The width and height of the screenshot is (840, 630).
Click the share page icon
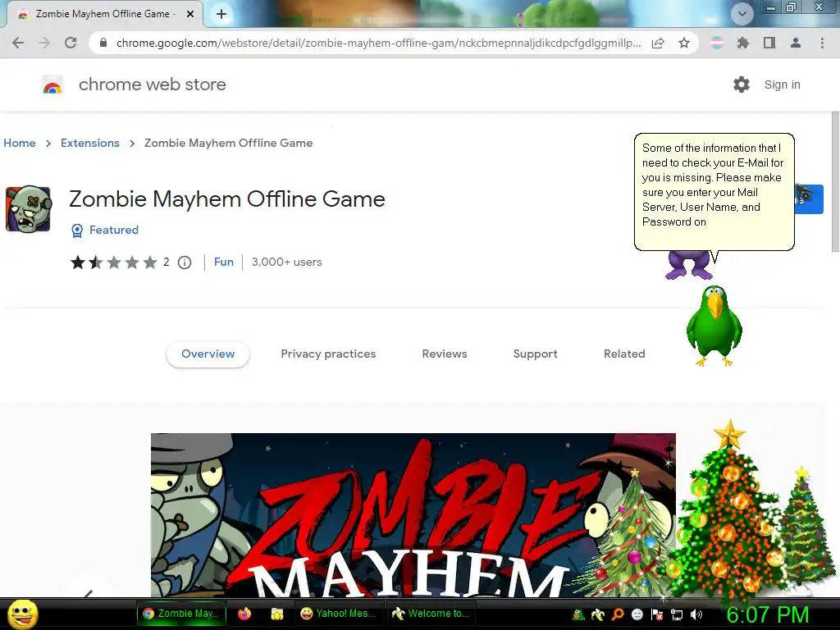pos(658,43)
